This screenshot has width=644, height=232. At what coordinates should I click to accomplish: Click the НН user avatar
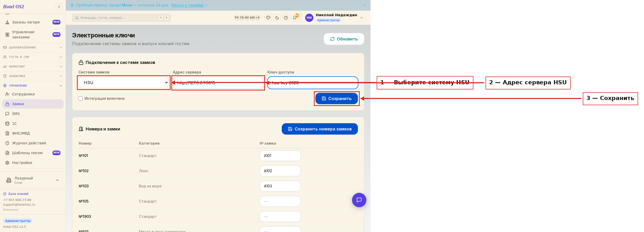pos(309,18)
